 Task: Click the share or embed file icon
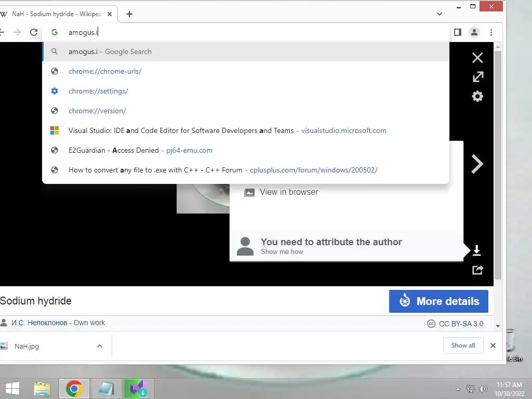(478, 270)
